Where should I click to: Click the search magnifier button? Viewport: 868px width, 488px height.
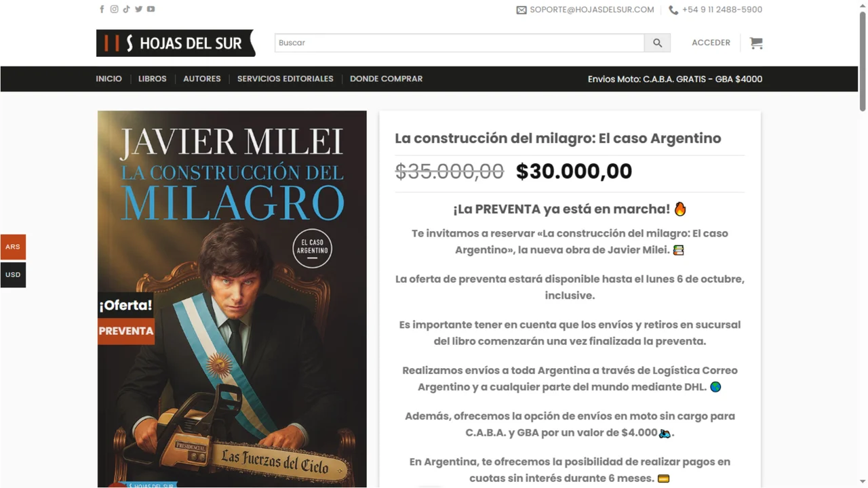coord(657,43)
